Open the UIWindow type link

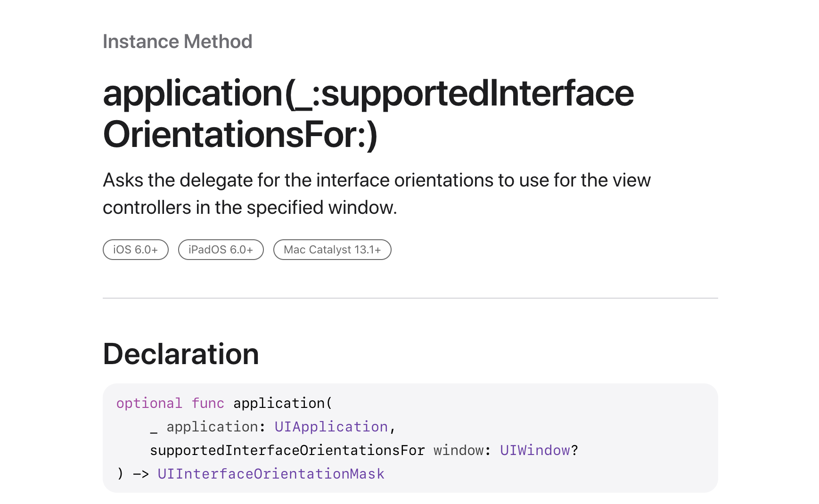(535, 450)
